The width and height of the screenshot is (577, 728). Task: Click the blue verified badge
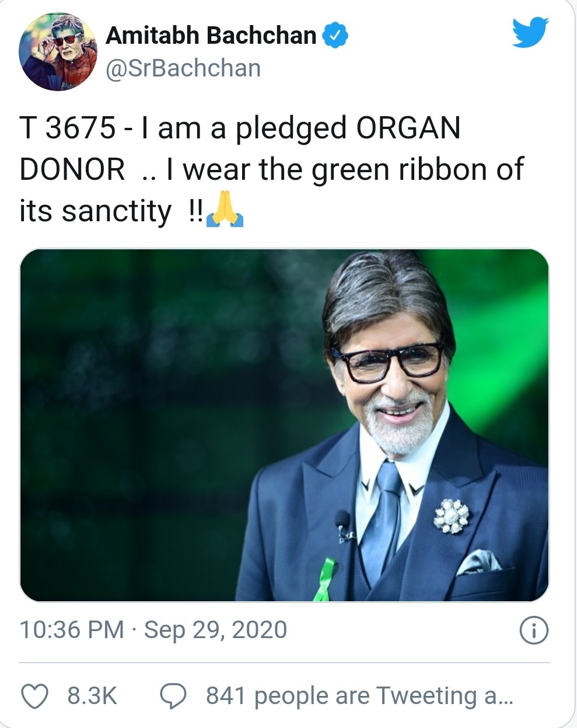335,36
